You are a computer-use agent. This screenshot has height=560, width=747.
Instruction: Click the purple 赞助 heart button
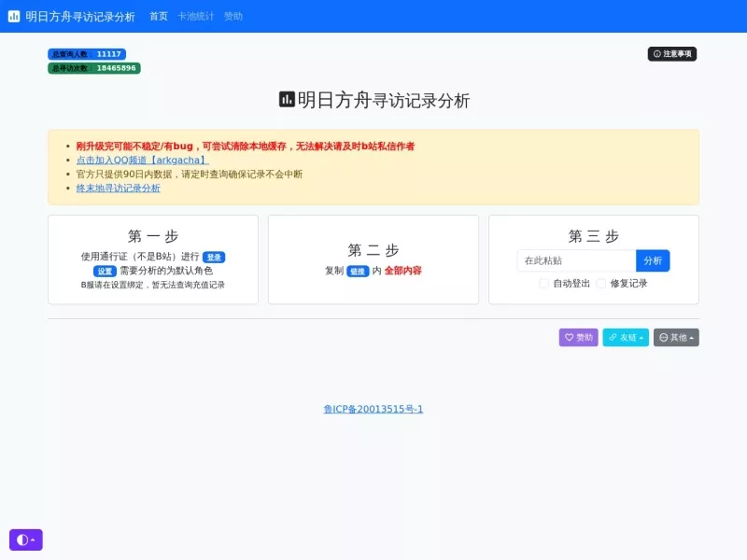click(x=578, y=337)
